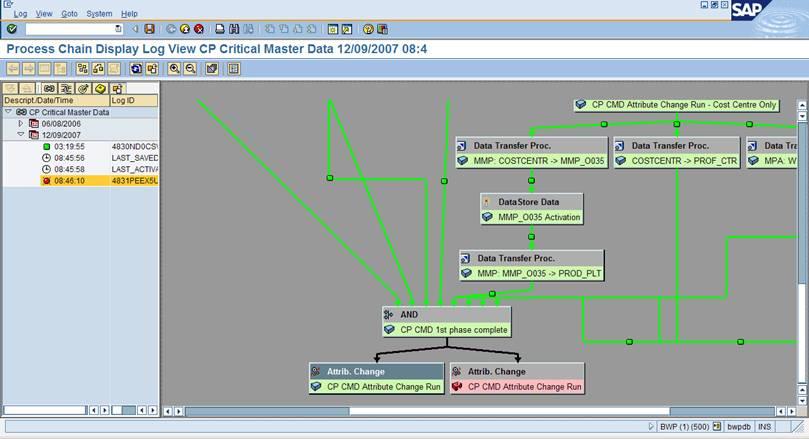Open the System menu
Viewport: 809px width, 439px height.
99,14
